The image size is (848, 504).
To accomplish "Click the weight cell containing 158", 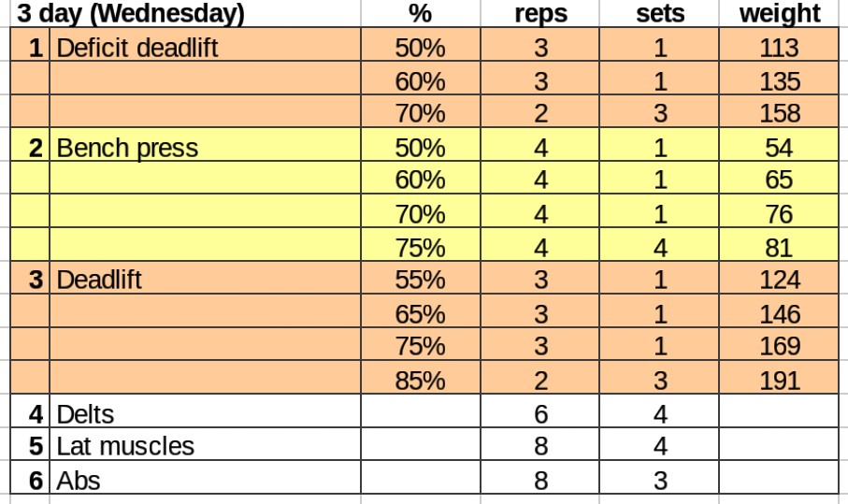I will [x=779, y=115].
